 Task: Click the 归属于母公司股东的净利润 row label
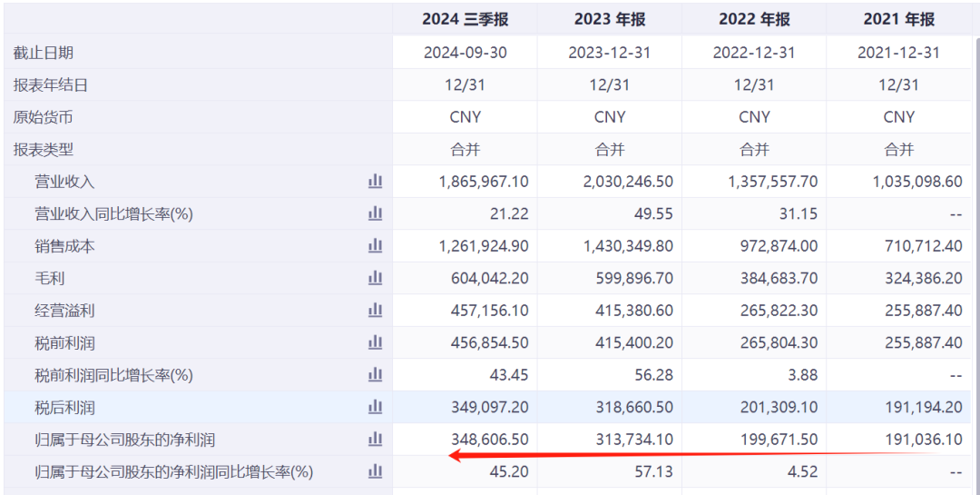click(124, 440)
